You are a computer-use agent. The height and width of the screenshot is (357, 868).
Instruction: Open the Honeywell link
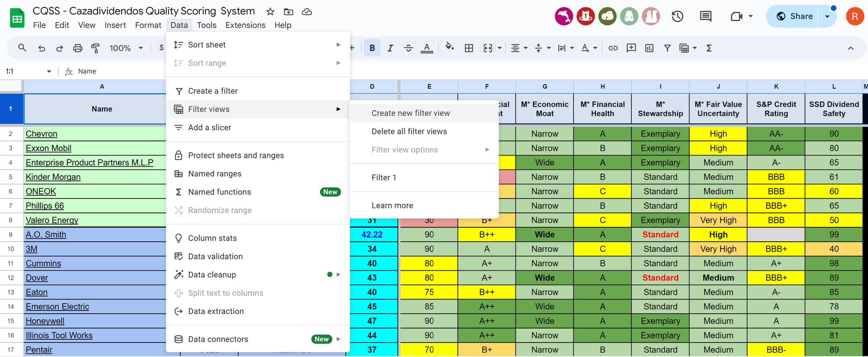(x=45, y=321)
